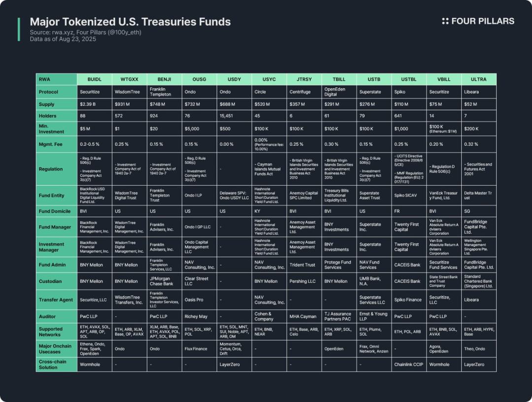This screenshot has width=532, height=402.
Task: Click the Cross-chain Solution row label
Action: click(52, 365)
